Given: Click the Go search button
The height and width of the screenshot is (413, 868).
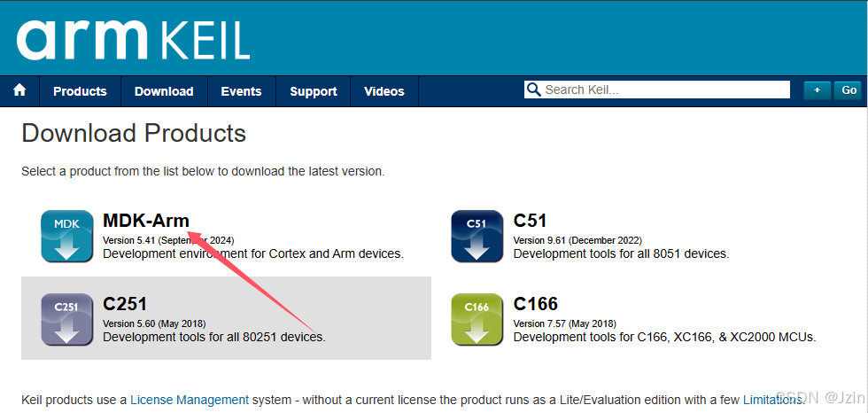Looking at the screenshot, I should [849, 90].
